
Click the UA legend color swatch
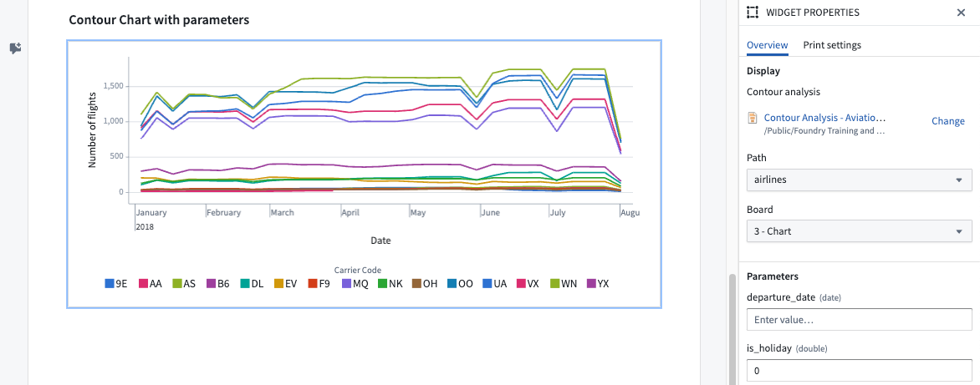tap(487, 284)
